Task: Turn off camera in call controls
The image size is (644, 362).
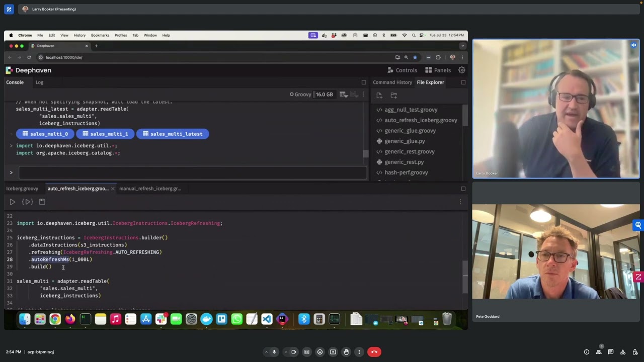Action: [x=294, y=352]
